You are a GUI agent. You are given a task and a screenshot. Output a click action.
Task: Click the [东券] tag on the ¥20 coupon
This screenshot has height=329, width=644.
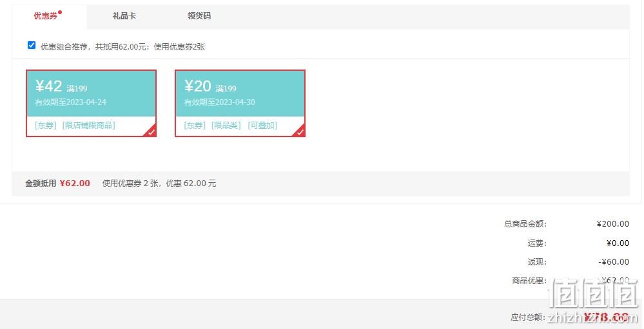tap(195, 125)
